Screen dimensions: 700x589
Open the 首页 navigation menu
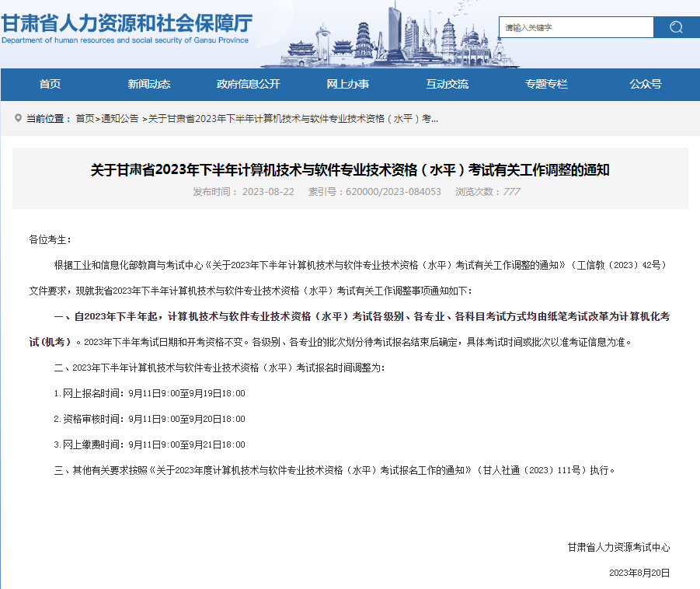point(50,84)
